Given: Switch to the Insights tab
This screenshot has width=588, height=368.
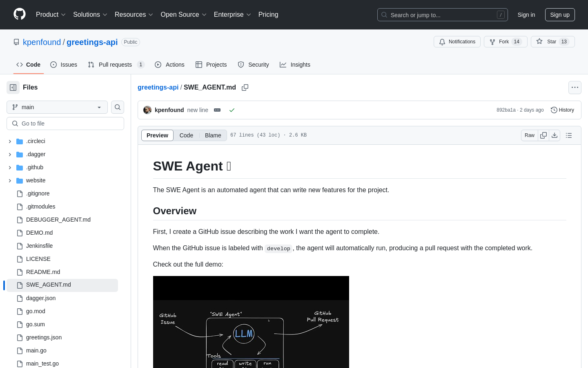Looking at the screenshot, I should 295,65.
